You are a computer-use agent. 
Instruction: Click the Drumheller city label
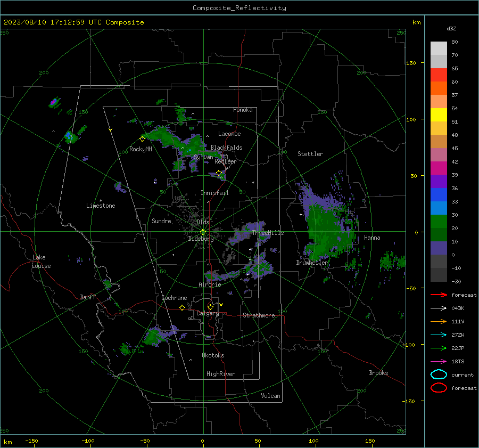[312, 263]
